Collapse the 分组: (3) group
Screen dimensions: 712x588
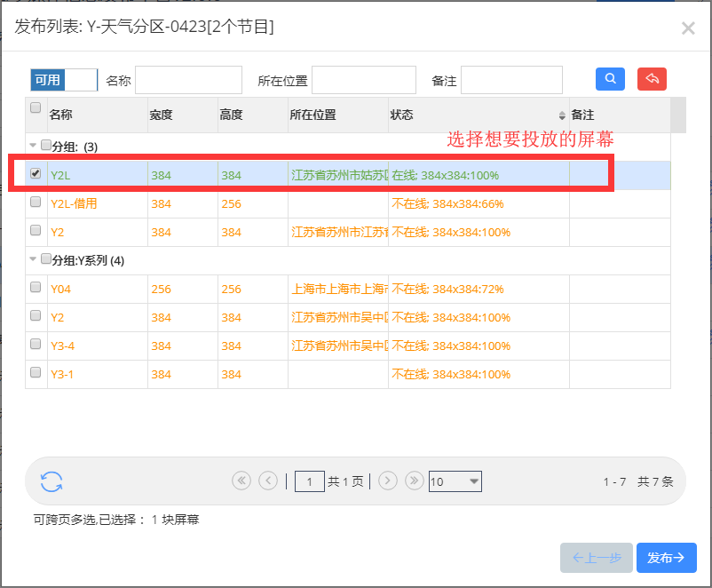34,146
